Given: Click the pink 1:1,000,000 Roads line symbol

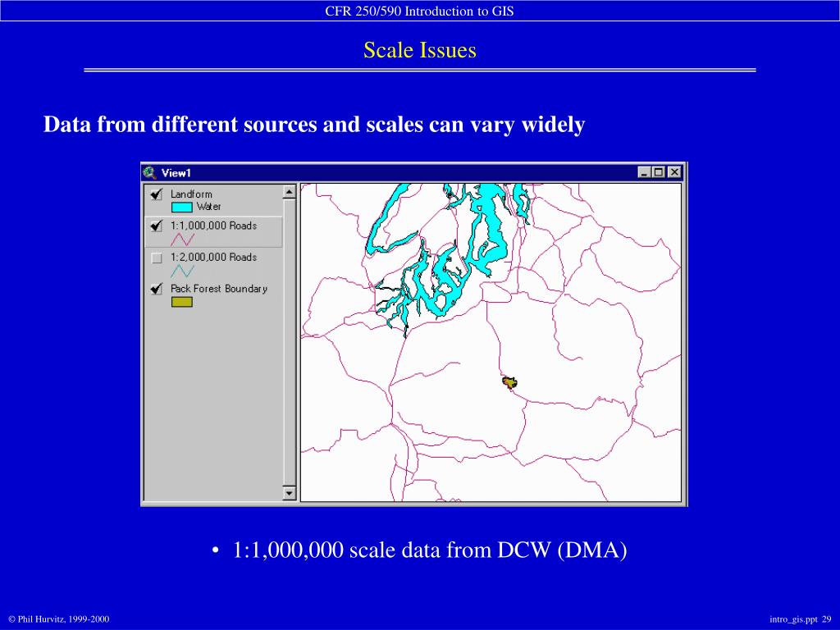Looking at the screenshot, I should [x=183, y=239].
